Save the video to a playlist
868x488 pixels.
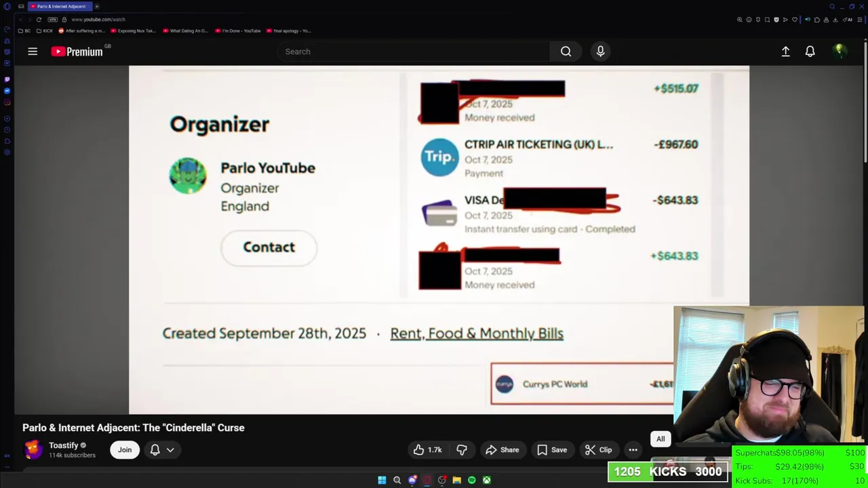tap(552, 450)
